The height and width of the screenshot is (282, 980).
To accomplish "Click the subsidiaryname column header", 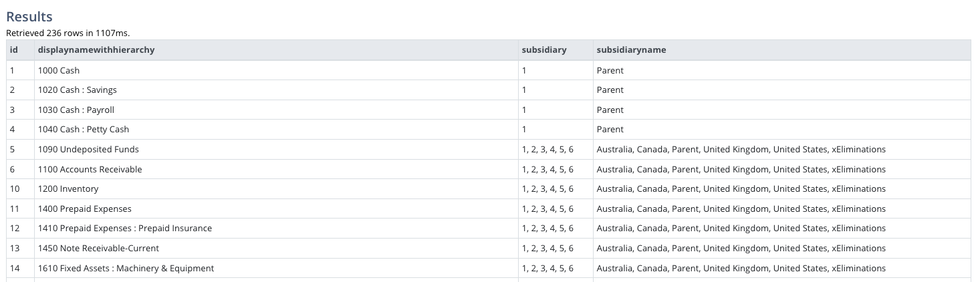I will [781, 50].
